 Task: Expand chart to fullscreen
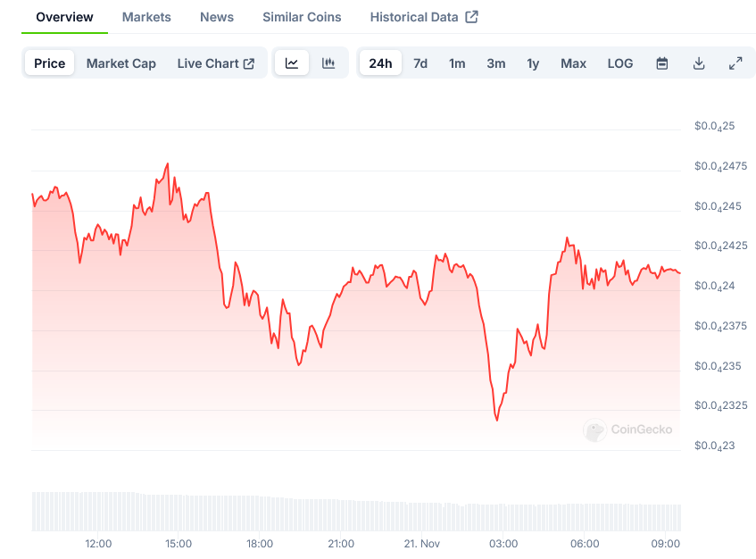coord(735,63)
